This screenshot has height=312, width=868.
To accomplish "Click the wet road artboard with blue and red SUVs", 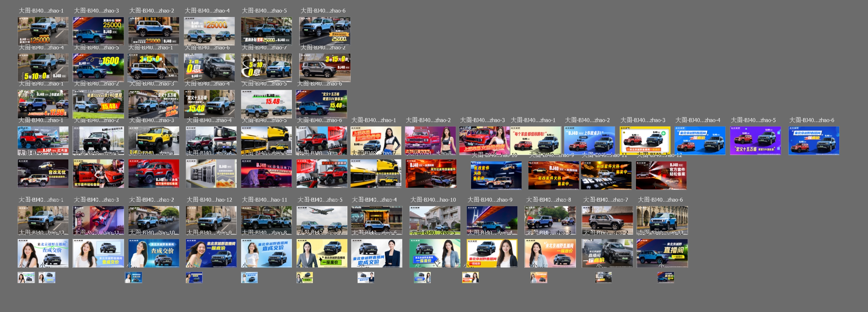I will tap(550, 221).
